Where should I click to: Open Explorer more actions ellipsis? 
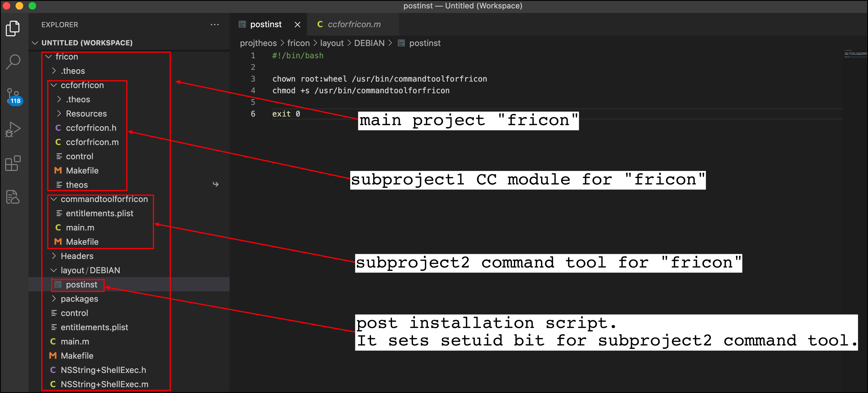pyautogui.click(x=214, y=25)
